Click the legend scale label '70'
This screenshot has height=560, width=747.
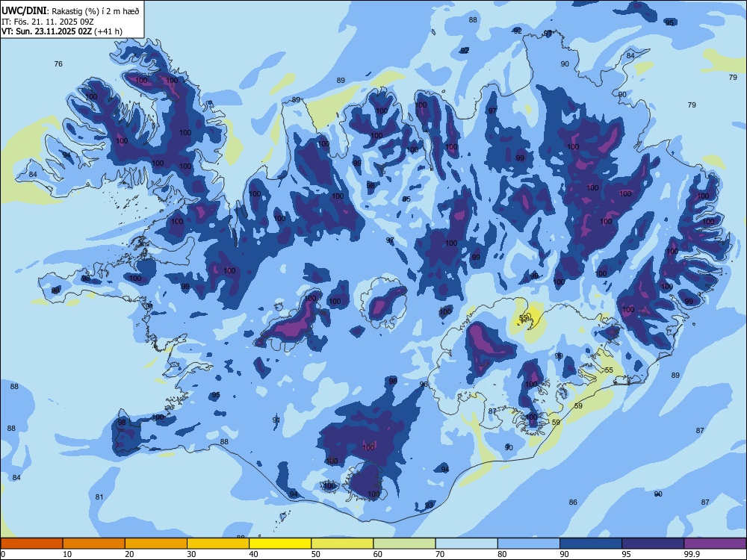pos(440,554)
